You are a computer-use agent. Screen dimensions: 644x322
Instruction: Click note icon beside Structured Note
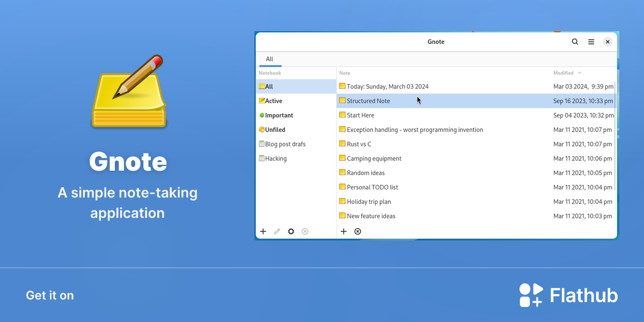click(342, 100)
